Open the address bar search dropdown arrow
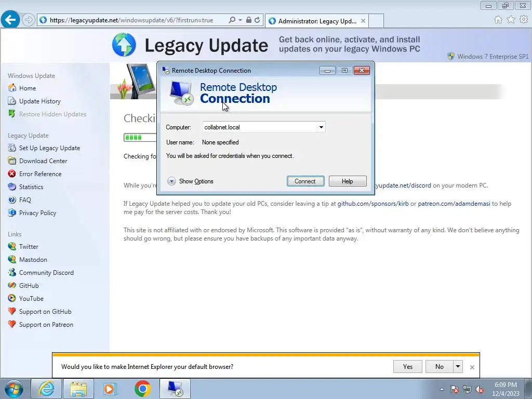This screenshot has height=399, width=532. tap(240, 20)
